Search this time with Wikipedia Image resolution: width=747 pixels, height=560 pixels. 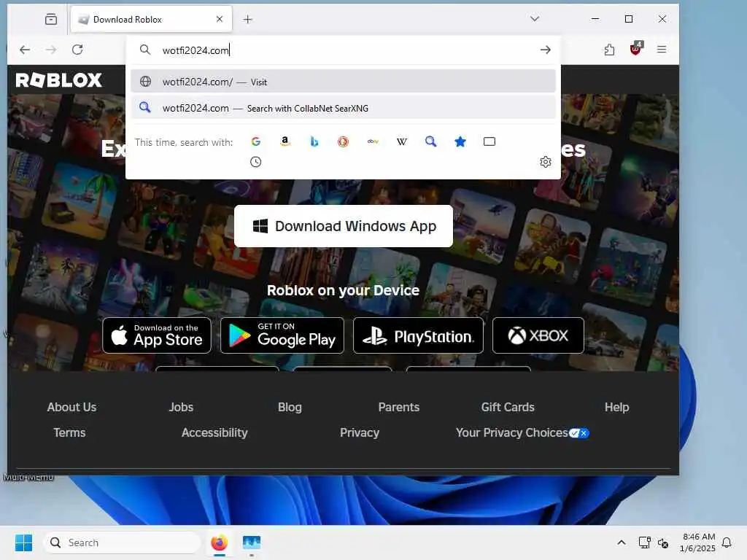(402, 141)
